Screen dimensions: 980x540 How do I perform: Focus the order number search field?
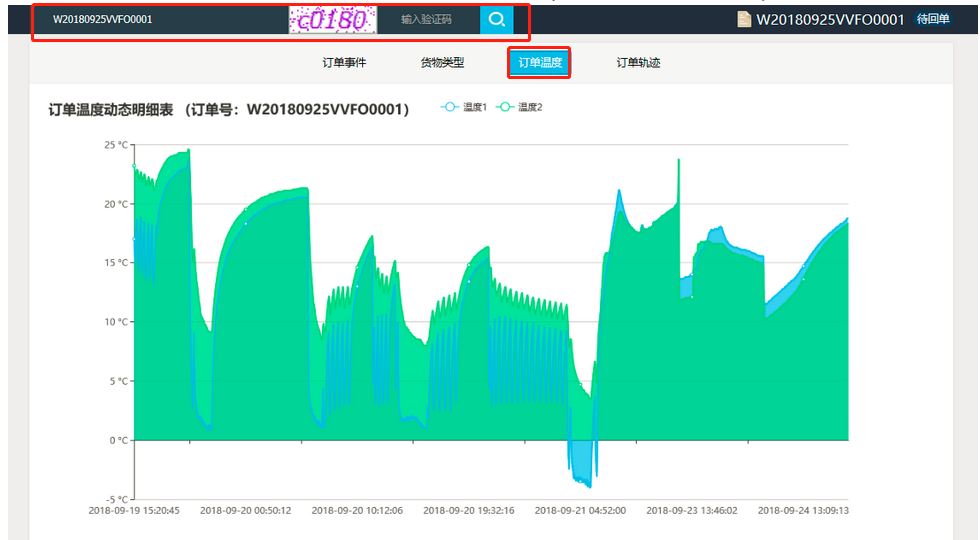point(160,19)
